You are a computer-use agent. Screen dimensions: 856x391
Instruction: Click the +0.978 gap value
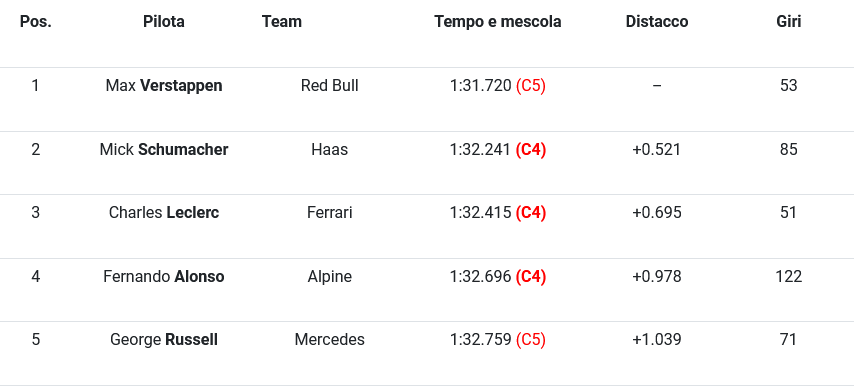click(x=657, y=277)
